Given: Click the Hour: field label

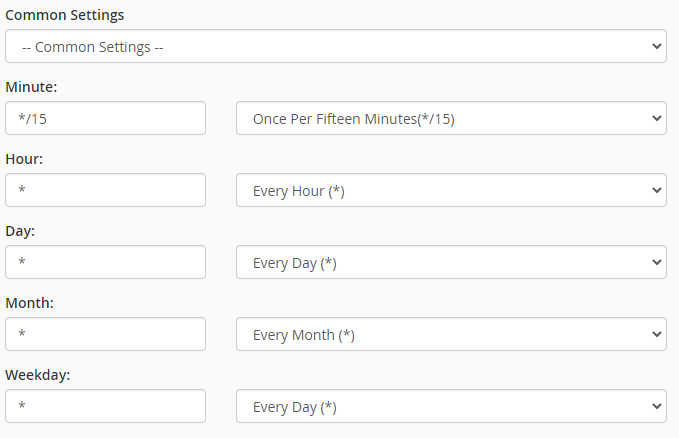Looking at the screenshot, I should point(24,159).
